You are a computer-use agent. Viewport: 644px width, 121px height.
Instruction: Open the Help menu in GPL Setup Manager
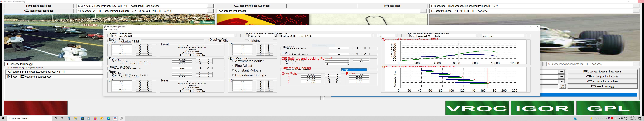pos(116,30)
